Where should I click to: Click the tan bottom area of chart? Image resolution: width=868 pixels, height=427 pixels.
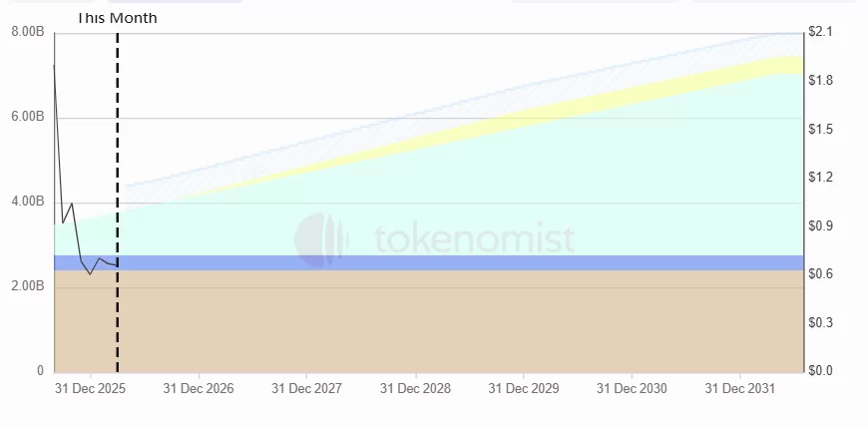449,324
